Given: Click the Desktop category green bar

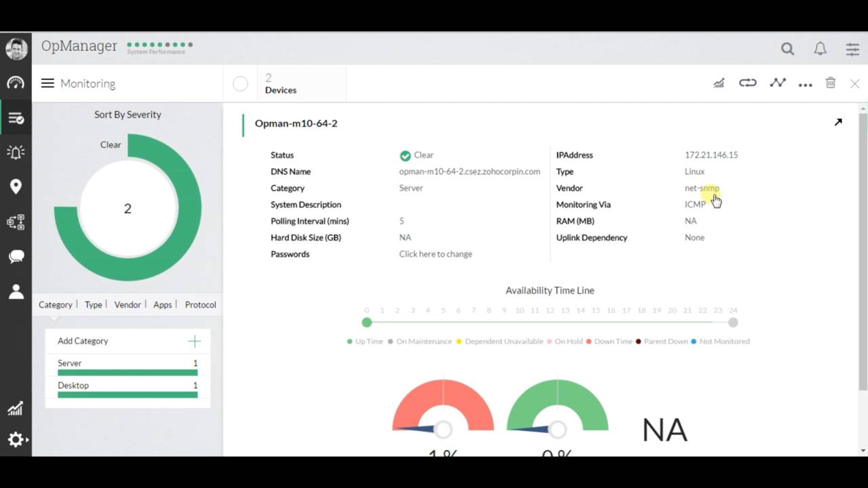Looking at the screenshot, I should pyautogui.click(x=127, y=395).
